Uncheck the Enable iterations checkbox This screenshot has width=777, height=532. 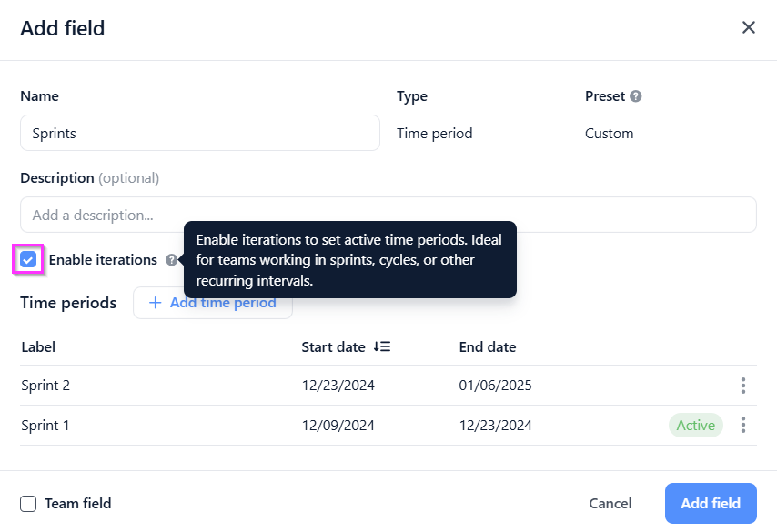(28, 259)
